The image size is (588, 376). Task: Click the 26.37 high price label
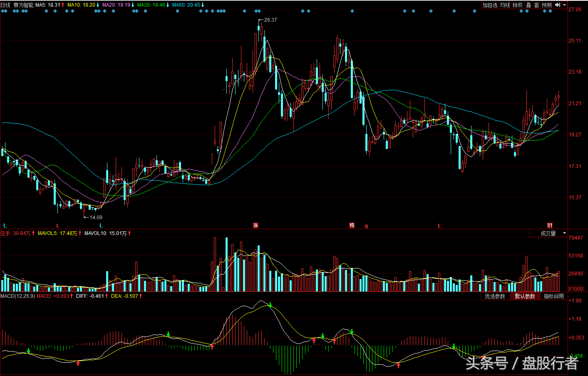(270, 20)
